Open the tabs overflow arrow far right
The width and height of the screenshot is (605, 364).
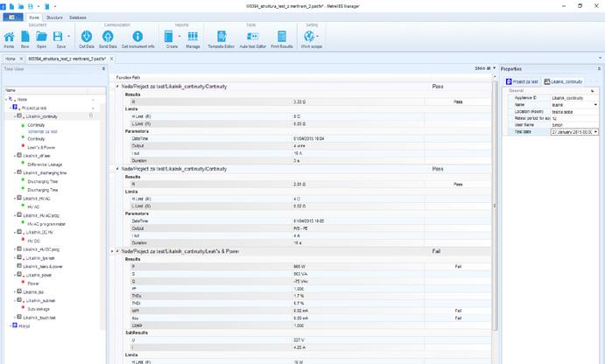[x=600, y=59]
